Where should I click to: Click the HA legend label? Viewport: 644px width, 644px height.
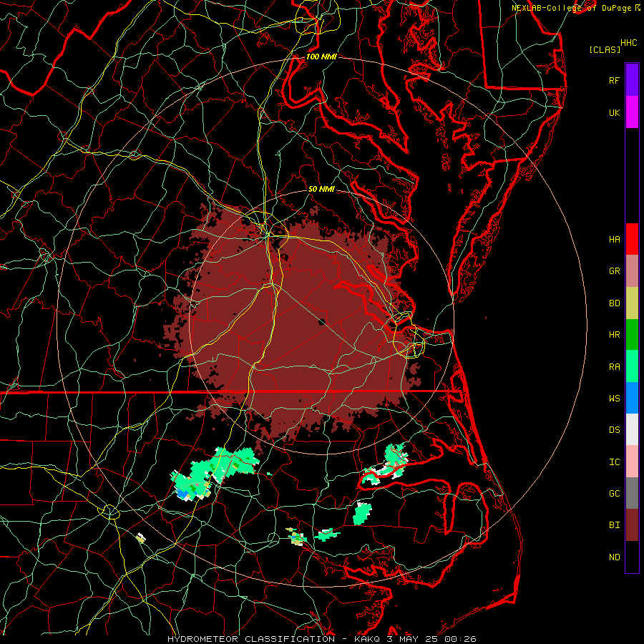point(614,239)
